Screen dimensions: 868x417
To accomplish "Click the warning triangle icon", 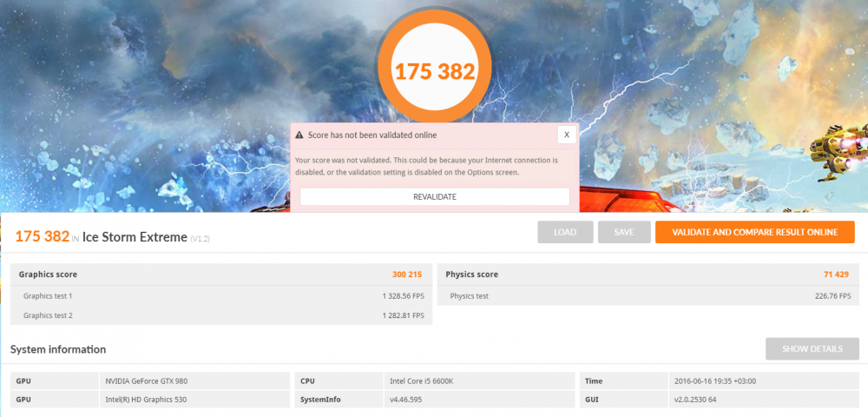I will coord(299,135).
